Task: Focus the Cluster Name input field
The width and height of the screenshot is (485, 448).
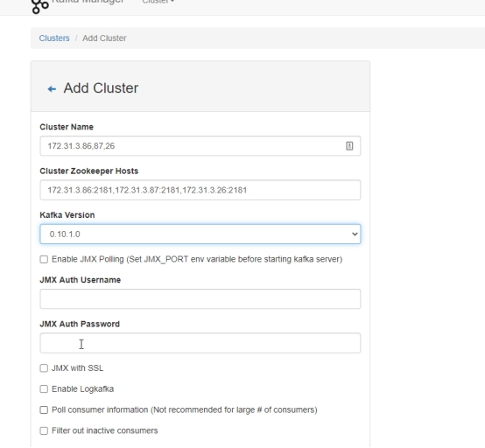Action: point(200,145)
